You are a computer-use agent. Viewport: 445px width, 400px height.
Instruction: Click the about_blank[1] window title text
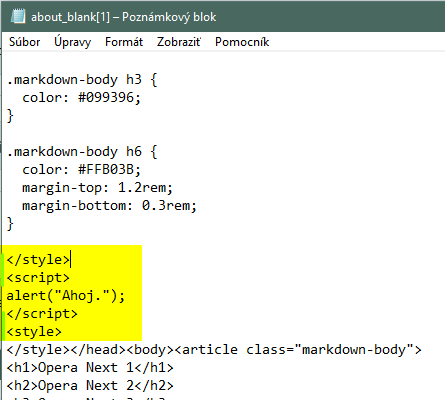[x=123, y=17]
